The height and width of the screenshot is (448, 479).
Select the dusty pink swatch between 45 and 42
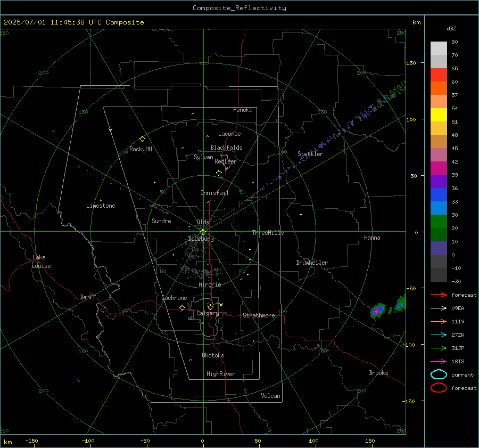(x=439, y=154)
